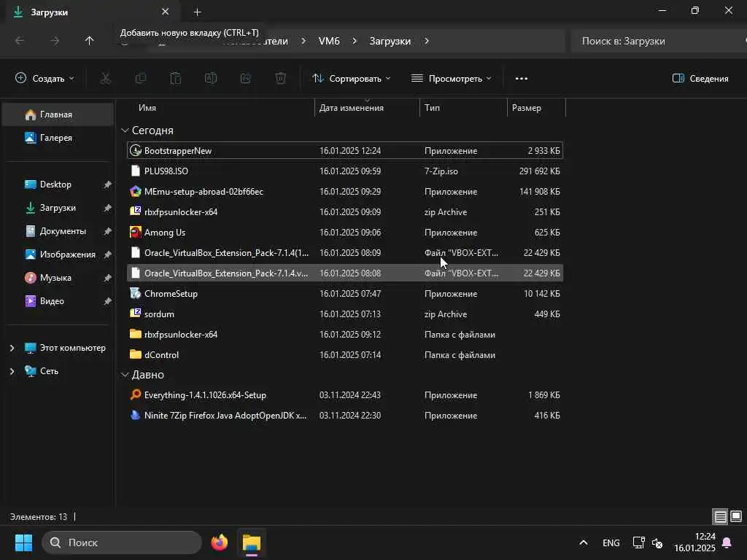Switch to details list view icon in status bar
Image resolution: width=747 pixels, height=560 pixels.
720,517
